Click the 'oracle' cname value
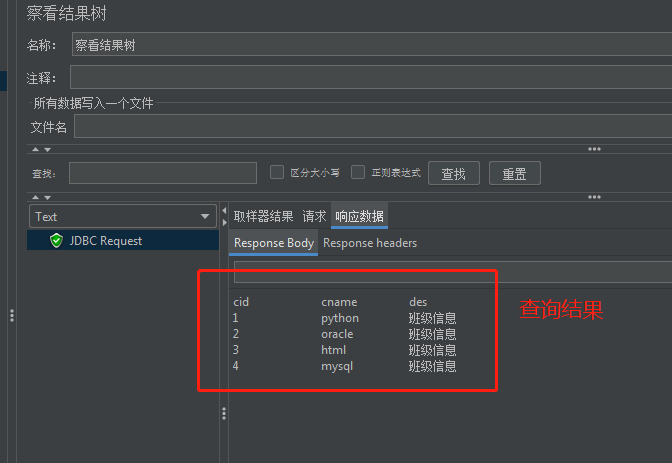The image size is (672, 463). [x=337, y=334]
